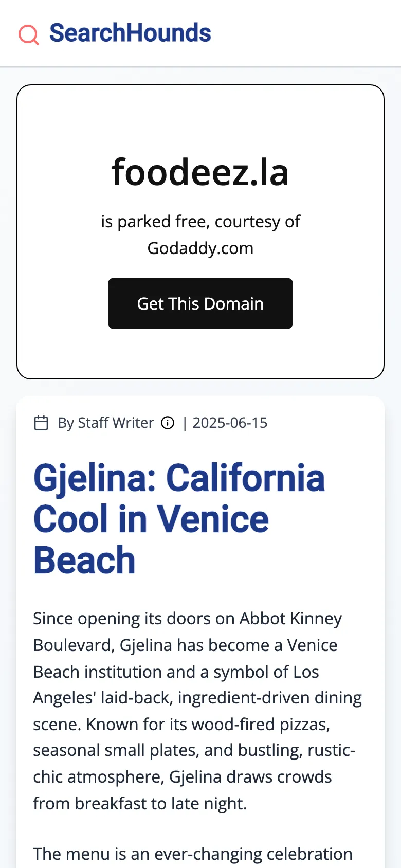The image size is (401, 868).
Task: Open the info icon next to Staff Writer
Action: (168, 423)
